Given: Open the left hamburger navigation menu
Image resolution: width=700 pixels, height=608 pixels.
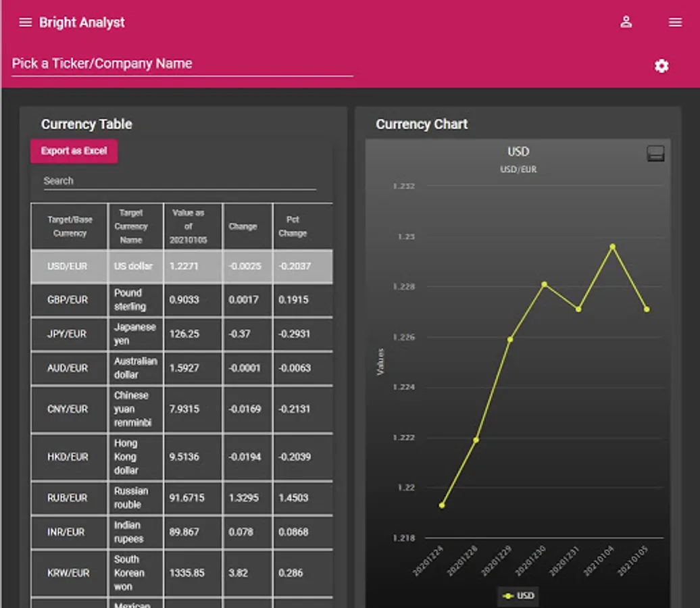Looking at the screenshot, I should [x=26, y=22].
